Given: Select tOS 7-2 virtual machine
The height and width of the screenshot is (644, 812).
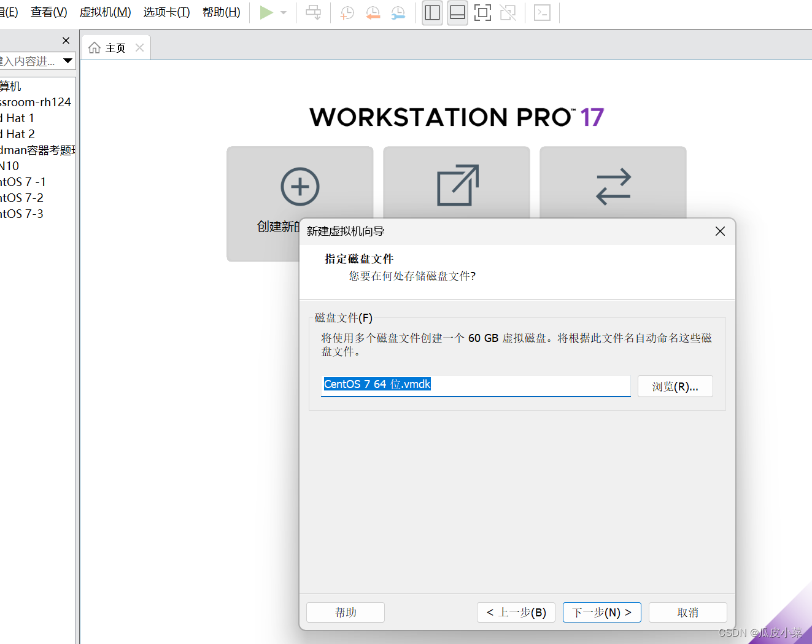Looking at the screenshot, I should 22,198.
